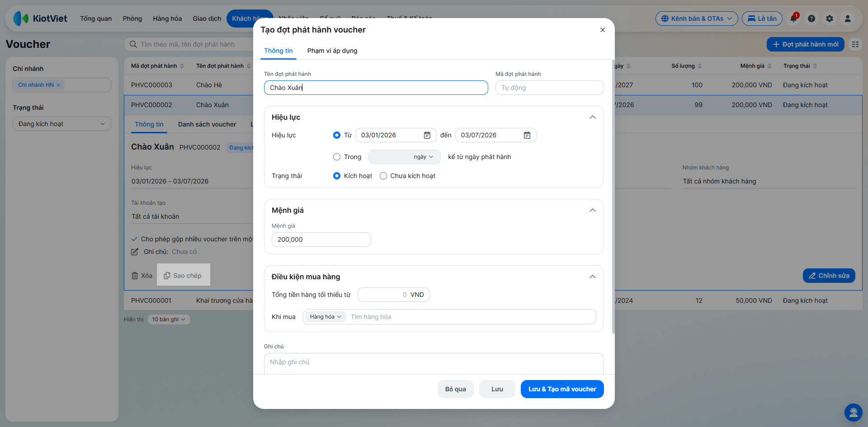Screen dimensions: 868x427
Task: Switch to the Phạm vi áp dụng tab
Action: 332,51
